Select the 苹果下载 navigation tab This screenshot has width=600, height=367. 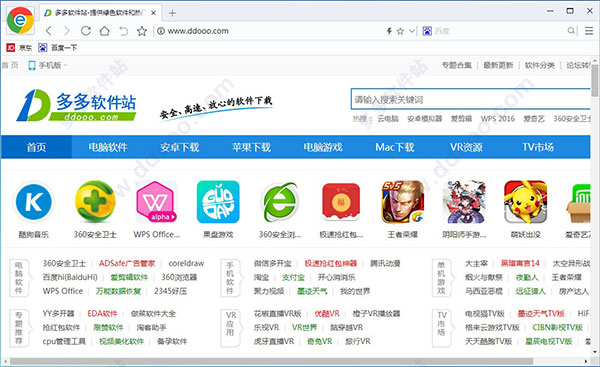[x=251, y=147]
